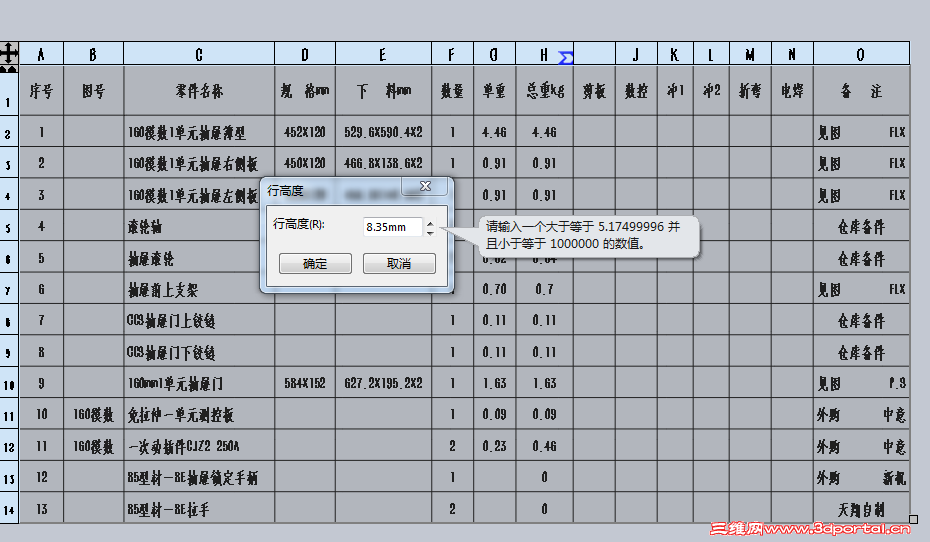This screenshot has height=542, width=930.
Task: Click the CC9抽屉门上铰链 cell
Action: pos(199,320)
